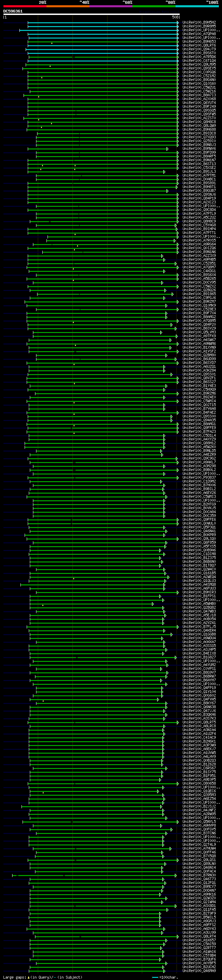The width and height of the screenshot is (222, 980).
Task: Select the label UniRef100_B9F249
Action: [199, 106]
